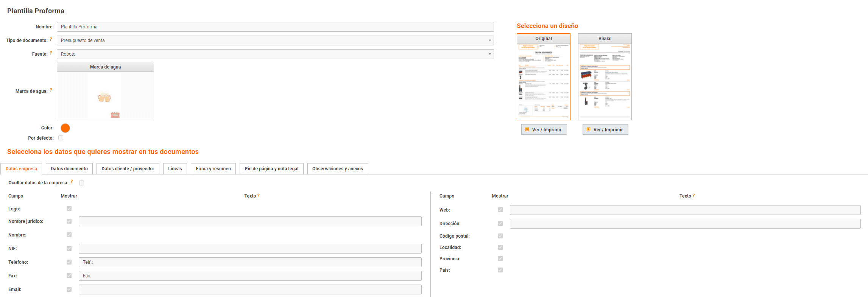Open the orange Color swatch picker
Image resolution: width=868 pixels, height=305 pixels.
click(x=65, y=128)
